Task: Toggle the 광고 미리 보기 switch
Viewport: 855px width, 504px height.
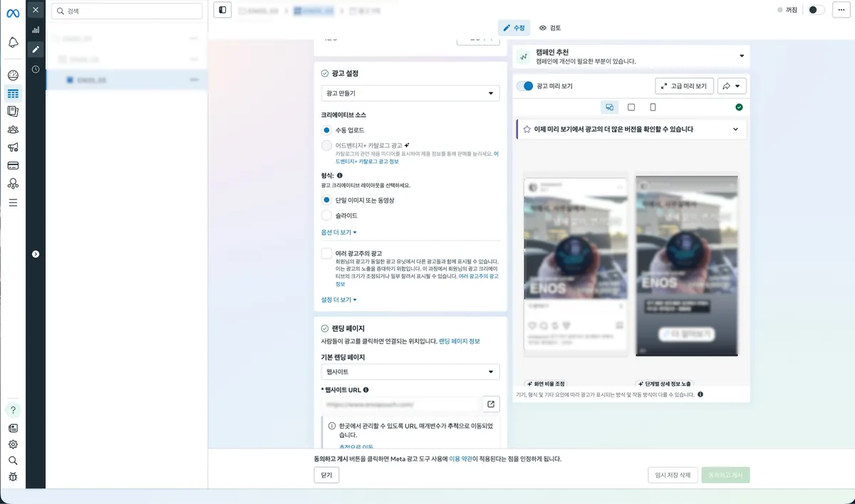Action: click(525, 86)
